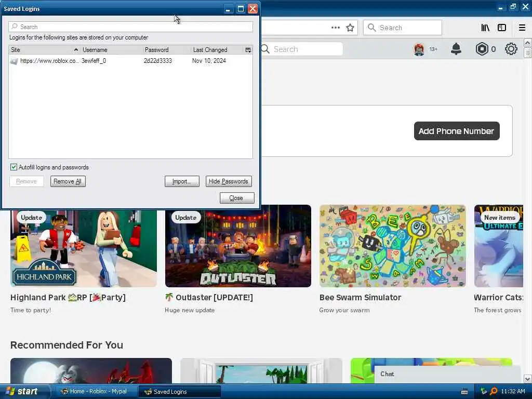This screenshot has width=532, height=399.
Task: Open the moonlit red monster recommended thumbnail
Action: pyautogui.click(x=91, y=370)
